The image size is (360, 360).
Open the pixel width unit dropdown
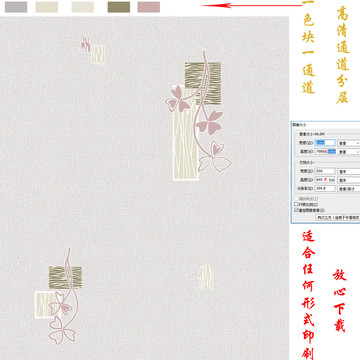point(349,143)
